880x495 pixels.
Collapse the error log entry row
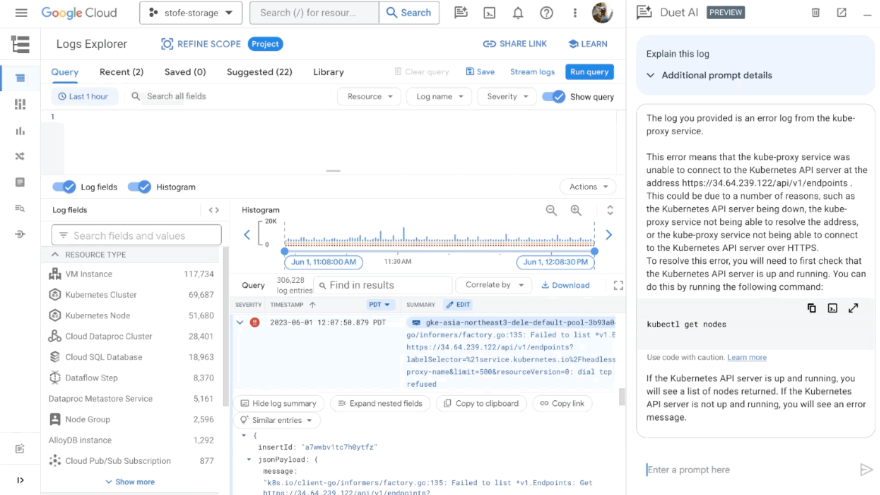click(x=240, y=323)
